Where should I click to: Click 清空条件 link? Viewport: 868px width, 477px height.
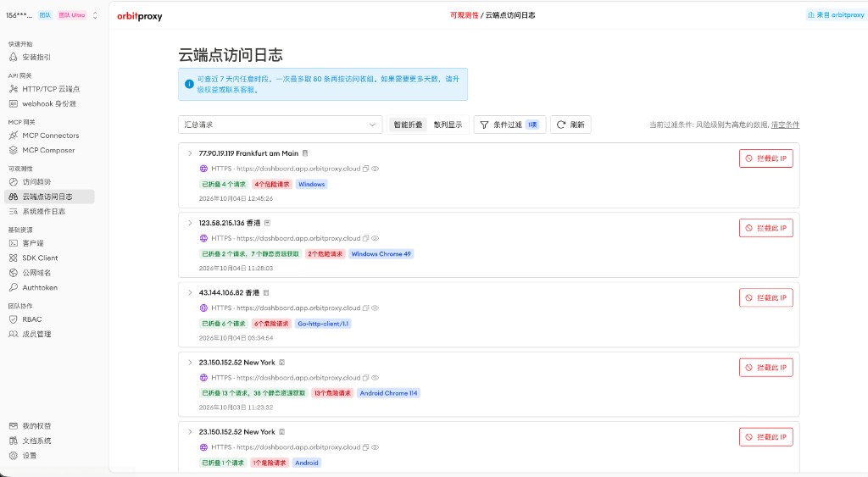coord(785,125)
